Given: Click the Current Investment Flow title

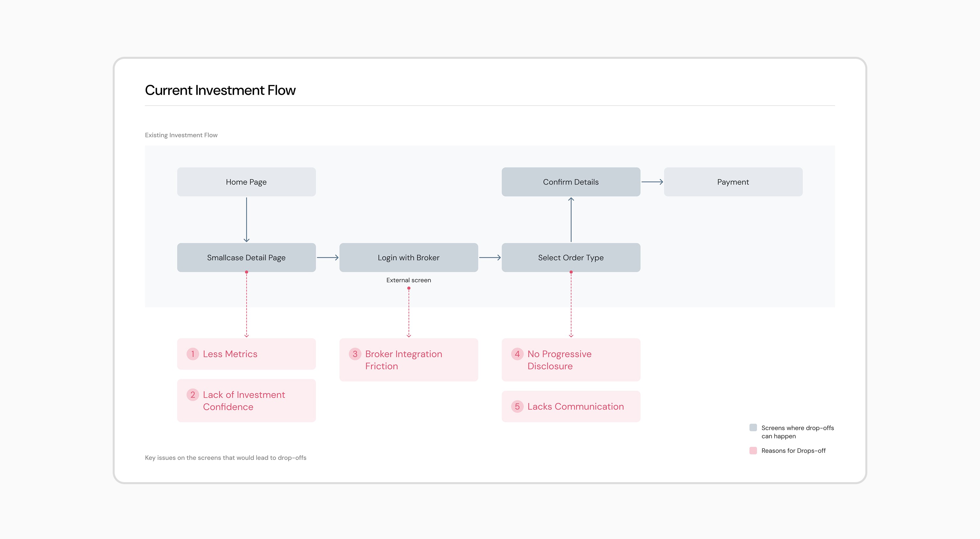Looking at the screenshot, I should coord(220,90).
